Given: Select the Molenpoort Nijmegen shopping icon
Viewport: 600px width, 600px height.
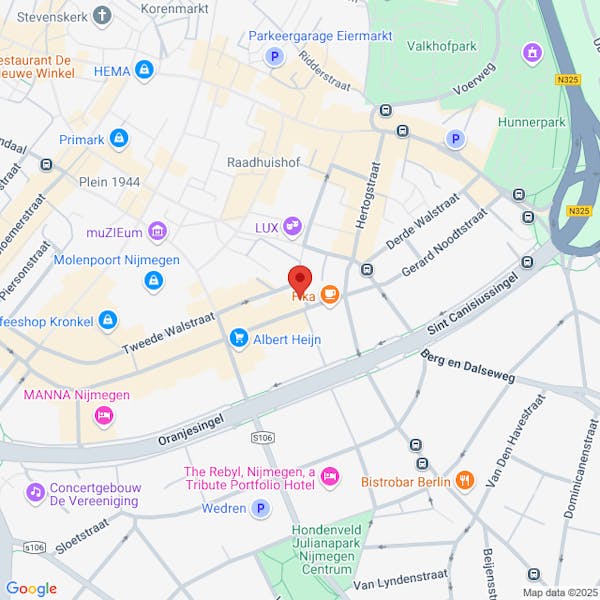Looking at the screenshot, I should [154, 281].
